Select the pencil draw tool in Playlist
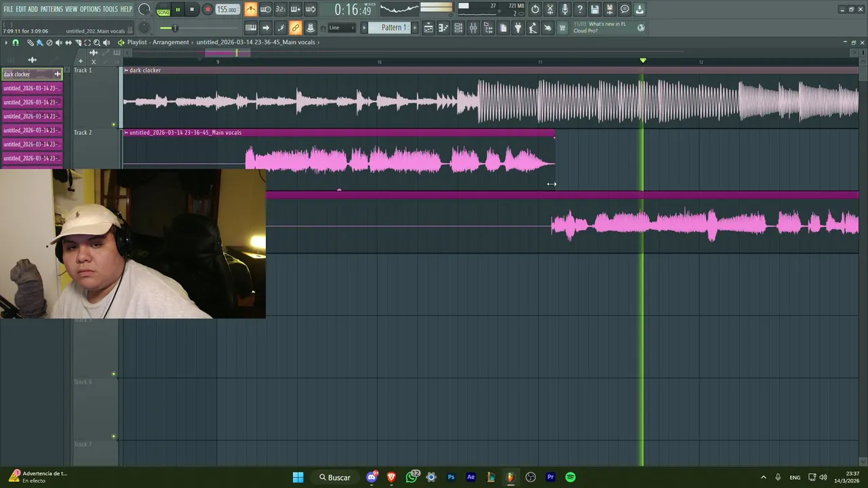 (30, 43)
